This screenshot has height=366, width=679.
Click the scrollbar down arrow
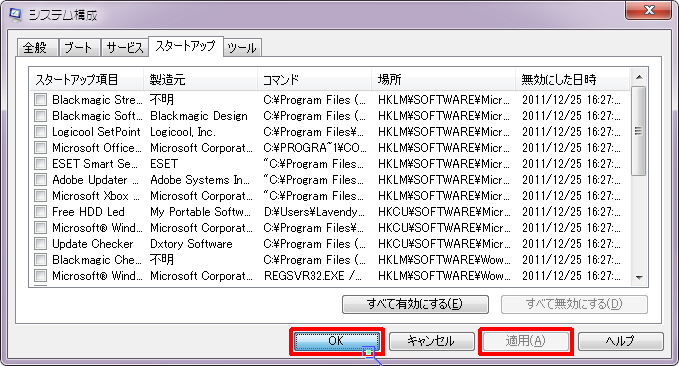click(639, 278)
